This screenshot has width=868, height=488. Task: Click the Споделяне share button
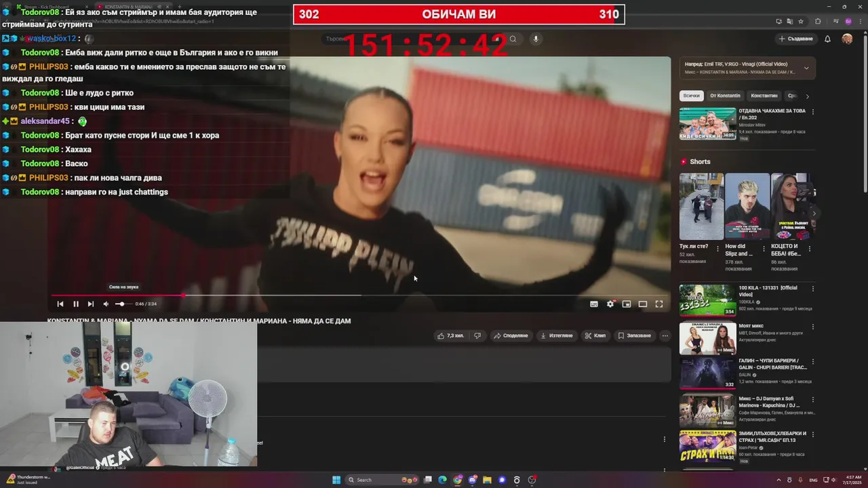511,335
